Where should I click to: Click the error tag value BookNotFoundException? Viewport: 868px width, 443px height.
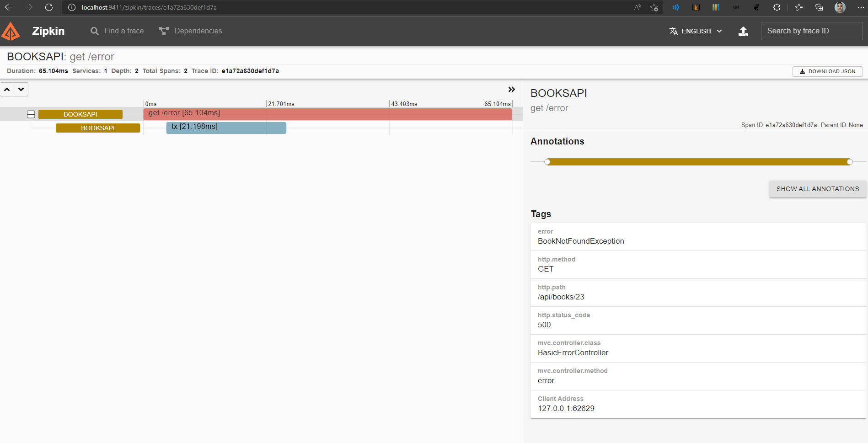(x=581, y=241)
